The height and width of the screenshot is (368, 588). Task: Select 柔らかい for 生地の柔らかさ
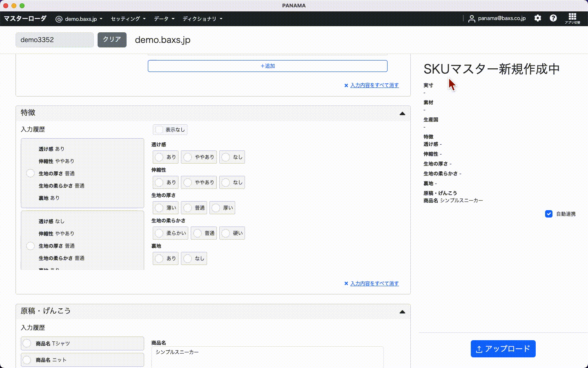[x=159, y=233]
